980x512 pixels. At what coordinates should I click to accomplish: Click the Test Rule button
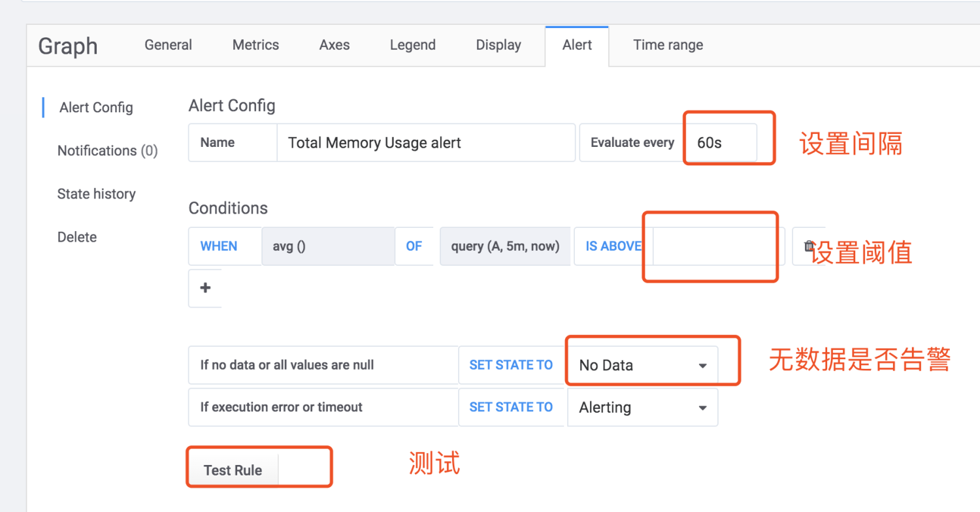pos(233,470)
